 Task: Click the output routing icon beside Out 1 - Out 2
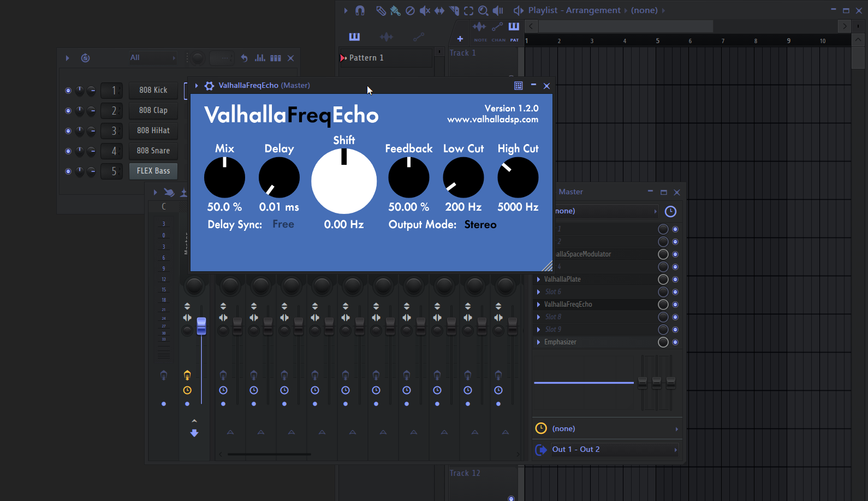click(541, 450)
